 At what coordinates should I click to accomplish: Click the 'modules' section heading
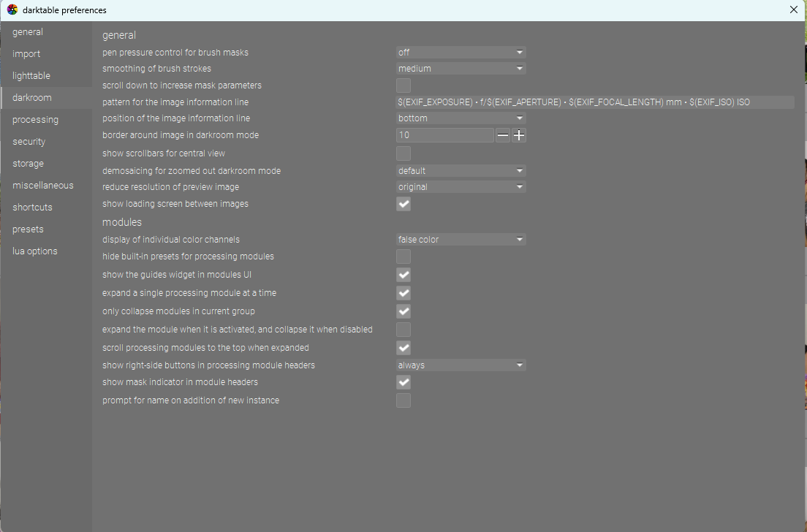click(x=122, y=222)
